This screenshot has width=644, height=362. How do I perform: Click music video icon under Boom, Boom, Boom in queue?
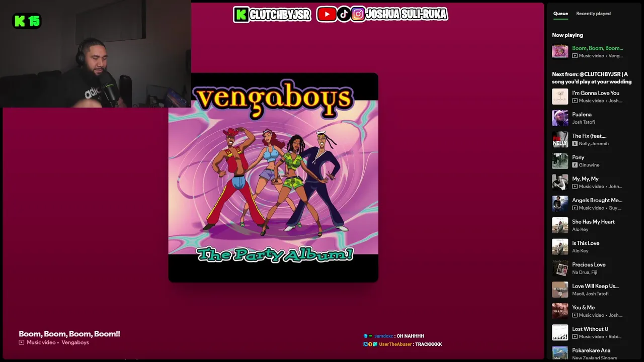tap(575, 56)
